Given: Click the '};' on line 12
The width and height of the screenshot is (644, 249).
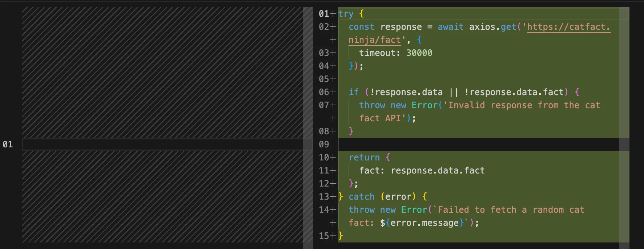Looking at the screenshot, I should 353,184.
